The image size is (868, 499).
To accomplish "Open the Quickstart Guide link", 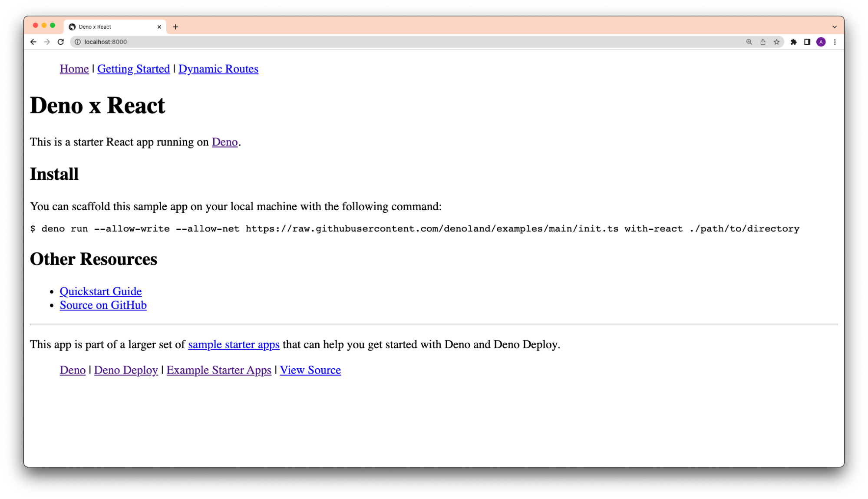I will 101,291.
